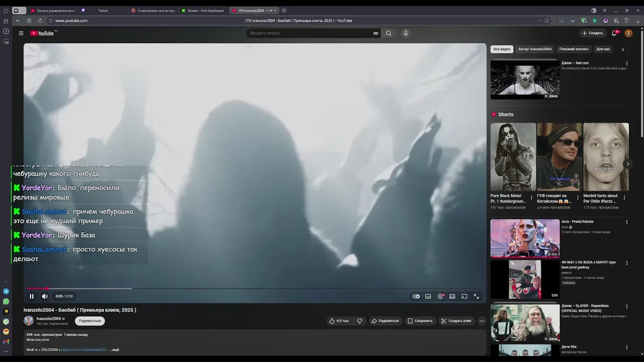
Task: Open options for Arca - Prada/Rakata video
Action: (x=627, y=222)
